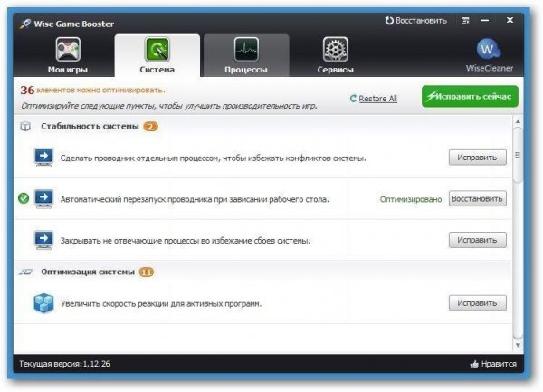Image resolution: width=543 pixels, height=392 pixels.
Task: Fix 'Увеличить скорость реакции' item
Action: (478, 303)
